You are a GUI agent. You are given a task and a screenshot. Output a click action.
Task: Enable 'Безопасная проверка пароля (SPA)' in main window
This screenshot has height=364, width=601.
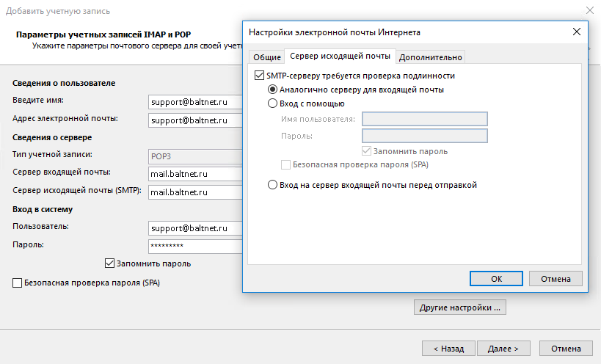click(x=18, y=283)
